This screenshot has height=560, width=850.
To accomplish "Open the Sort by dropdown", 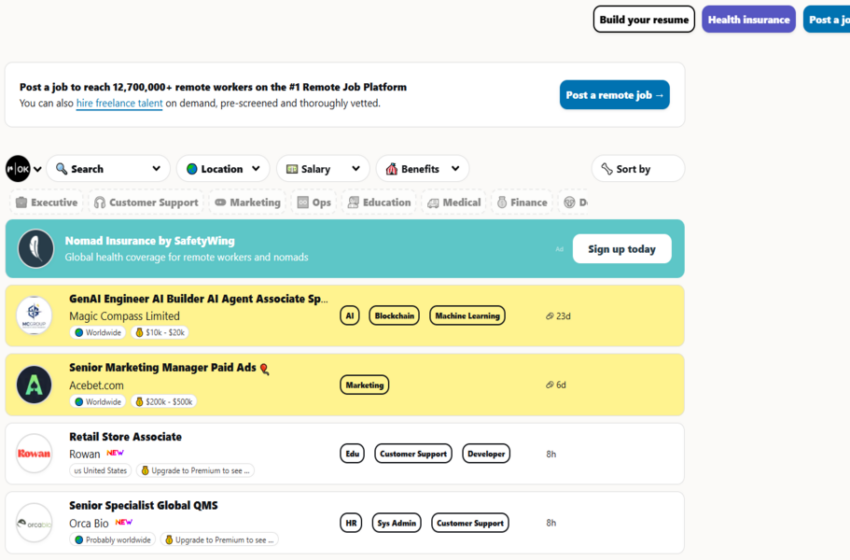I will 638,169.
